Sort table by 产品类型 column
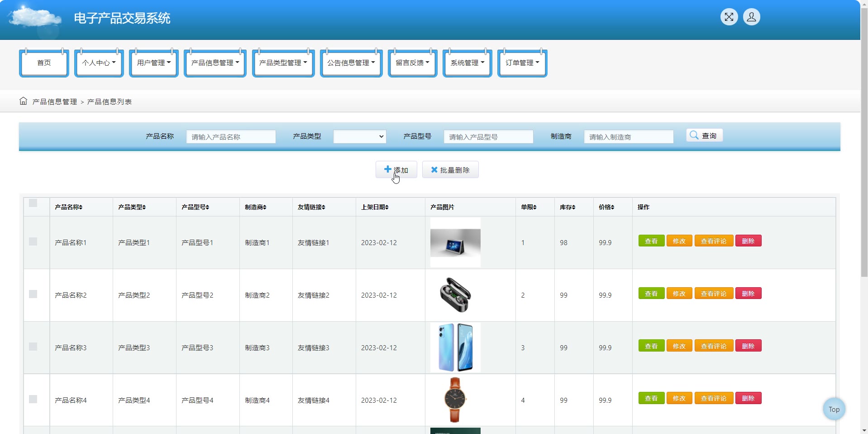The image size is (868, 434). [132, 207]
